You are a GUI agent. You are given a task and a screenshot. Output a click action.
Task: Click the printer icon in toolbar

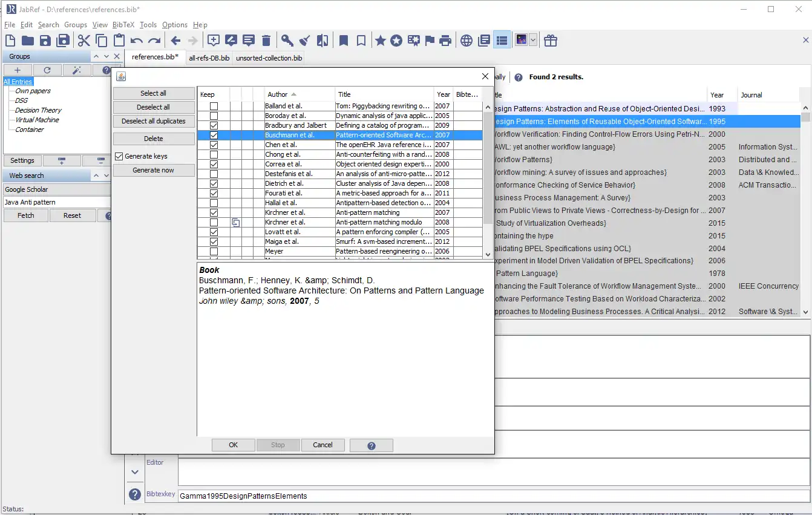(445, 41)
